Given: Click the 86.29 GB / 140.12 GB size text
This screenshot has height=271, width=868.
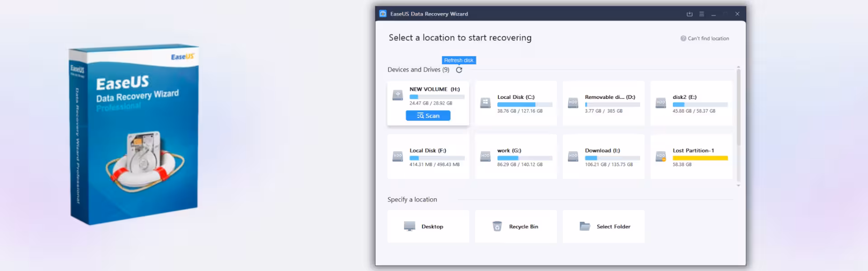Looking at the screenshot, I should click(520, 164).
